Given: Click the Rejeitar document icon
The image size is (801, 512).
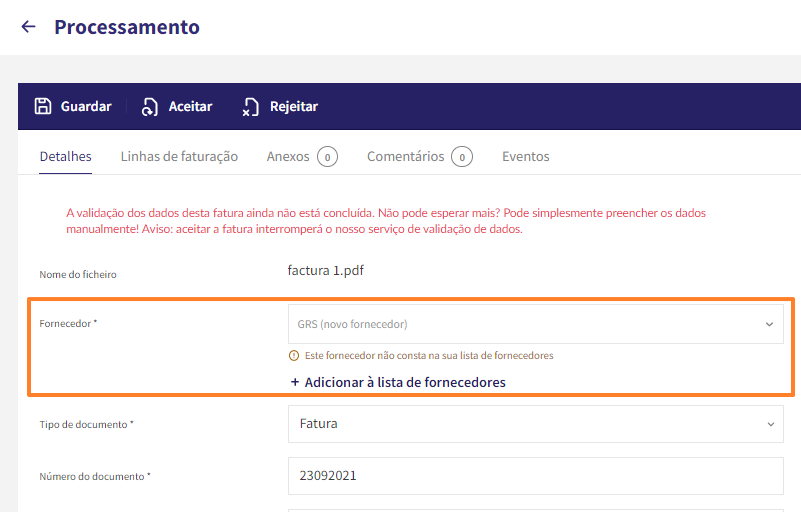Looking at the screenshot, I should pyautogui.click(x=250, y=107).
